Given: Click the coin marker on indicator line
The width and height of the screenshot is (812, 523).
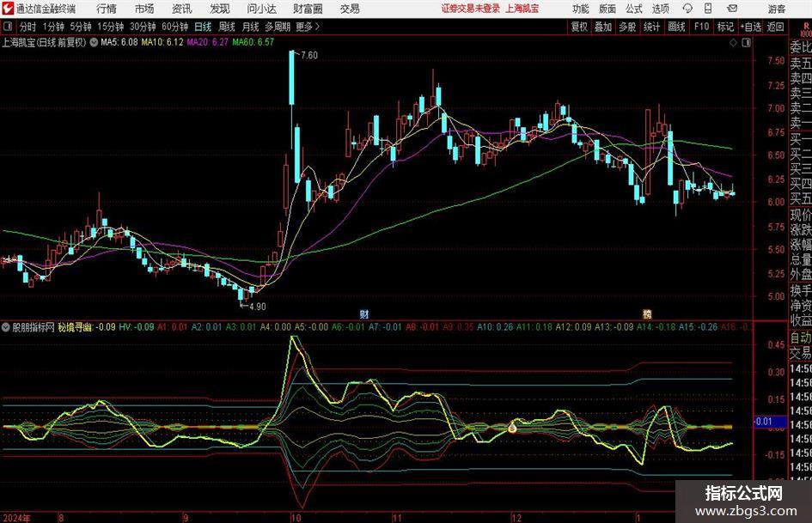Looking at the screenshot, I should tap(512, 428).
